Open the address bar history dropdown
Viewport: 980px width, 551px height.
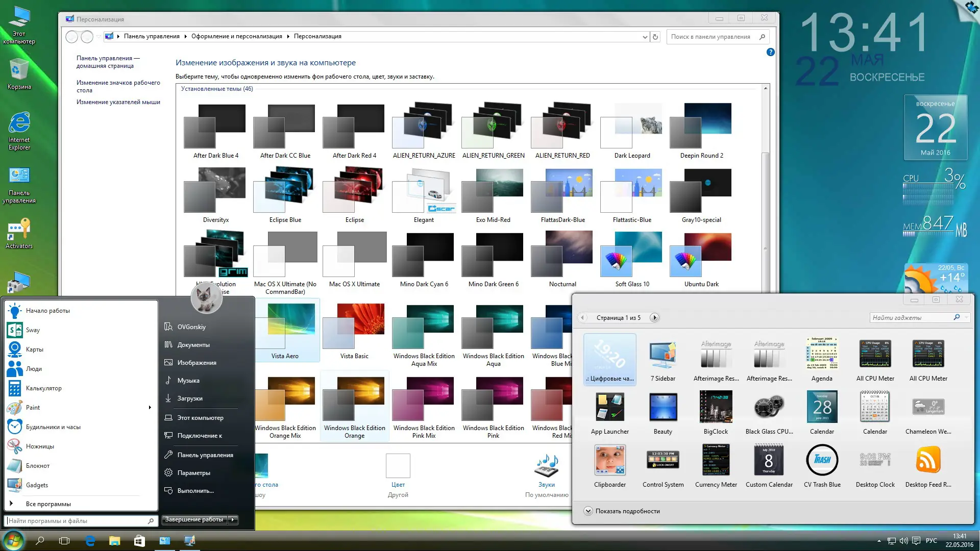click(x=645, y=37)
